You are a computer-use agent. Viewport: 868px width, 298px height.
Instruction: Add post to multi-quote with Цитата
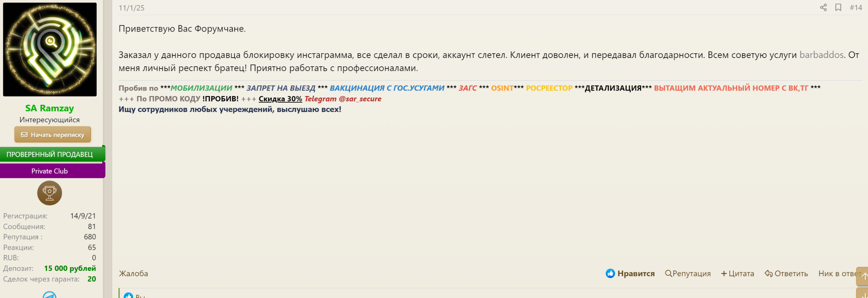click(x=738, y=273)
